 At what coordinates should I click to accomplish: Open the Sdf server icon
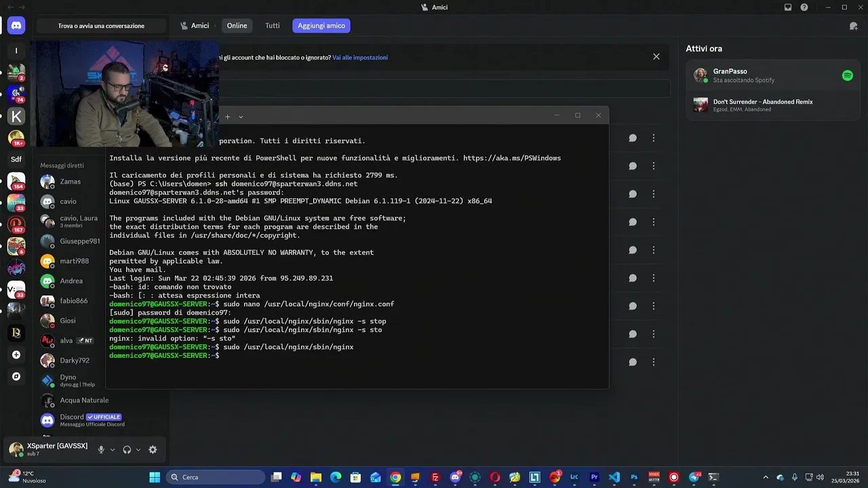(x=16, y=160)
